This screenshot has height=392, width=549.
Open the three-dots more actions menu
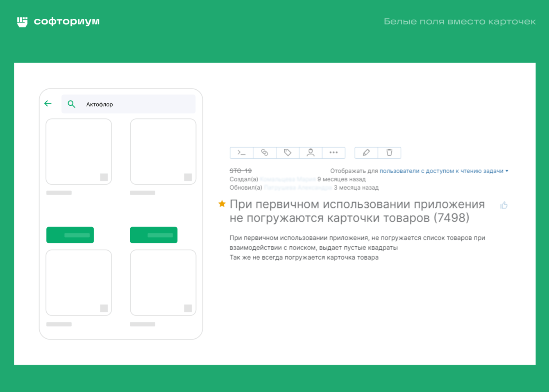pyautogui.click(x=333, y=153)
